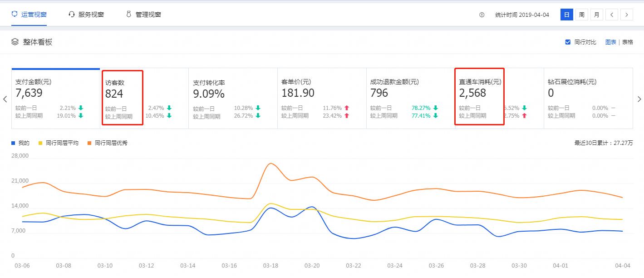This screenshot has width=644, height=278.
Task: Toggle 同行同层平均 yellow legend series
Action: [x=40, y=143]
